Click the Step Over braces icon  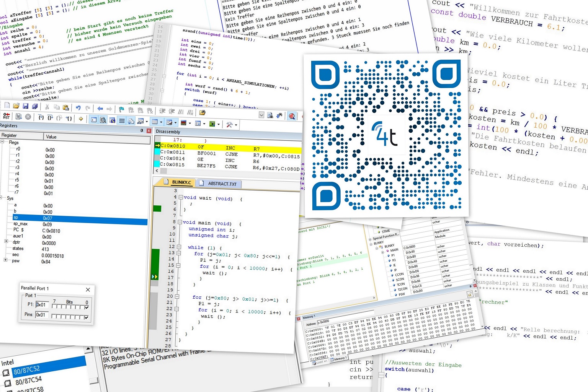point(50,118)
